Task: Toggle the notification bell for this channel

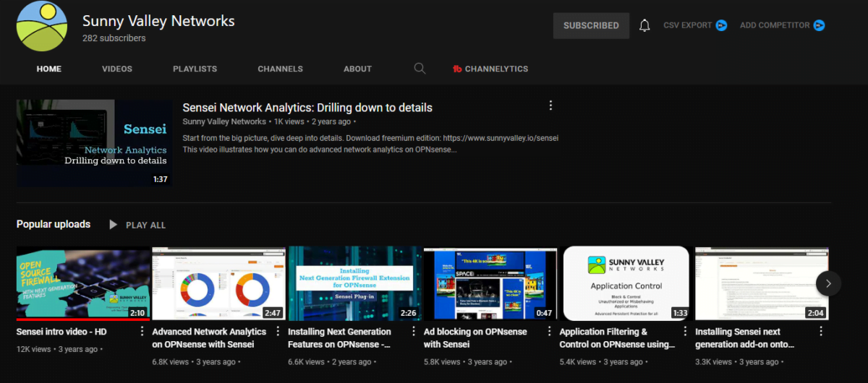Action: (x=644, y=25)
